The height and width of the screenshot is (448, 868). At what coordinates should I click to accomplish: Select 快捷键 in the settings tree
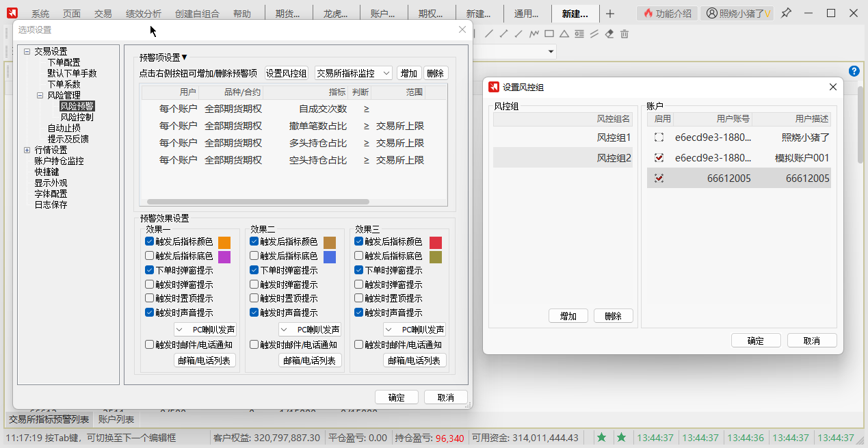(x=47, y=172)
